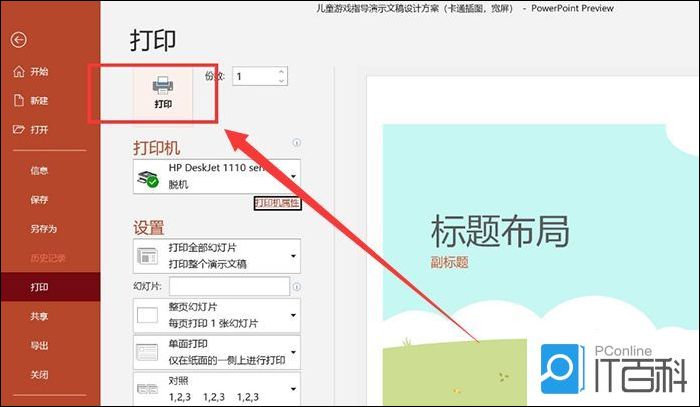Click the 仅在纸面的一侧上进行打印 text
This screenshot has width=700, height=407.
point(227,360)
